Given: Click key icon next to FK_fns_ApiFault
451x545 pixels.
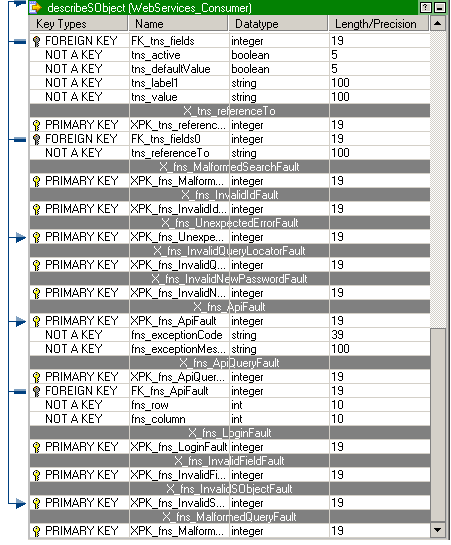Looking at the screenshot, I should pyautogui.click(x=36, y=391).
